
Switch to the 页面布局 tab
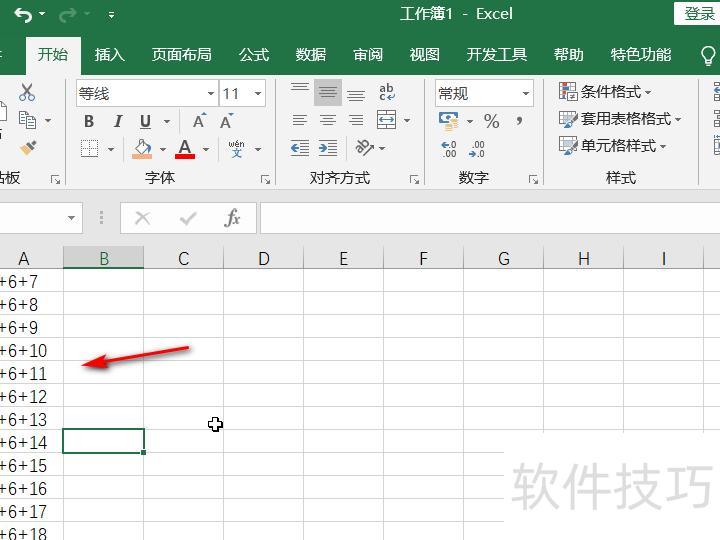[x=182, y=55]
